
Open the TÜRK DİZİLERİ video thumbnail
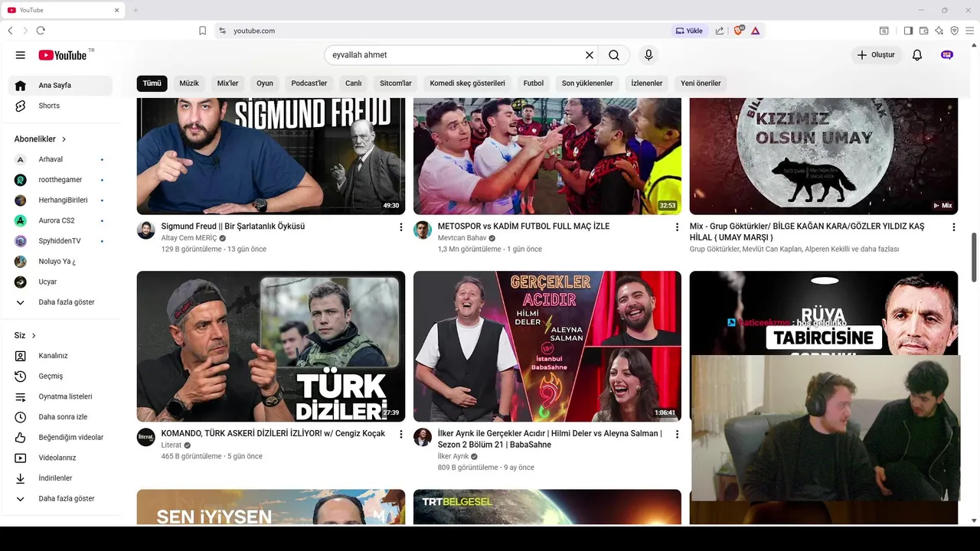[271, 346]
